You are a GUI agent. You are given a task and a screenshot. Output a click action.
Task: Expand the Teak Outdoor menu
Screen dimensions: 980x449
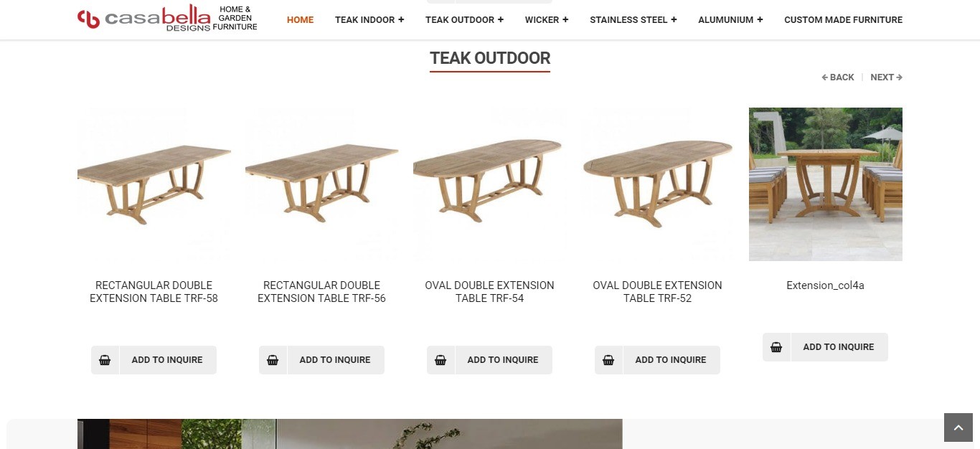point(464,19)
